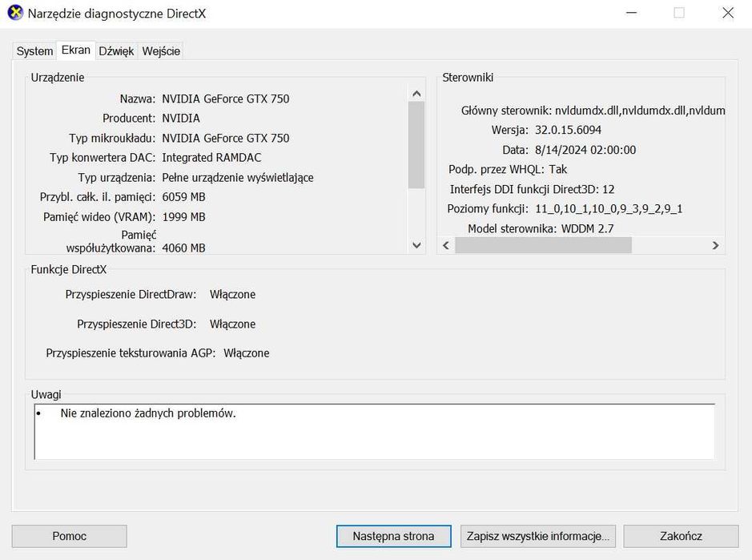
Task: Click DirectDraw acceleration status 'Włączone'
Action: pos(232,295)
